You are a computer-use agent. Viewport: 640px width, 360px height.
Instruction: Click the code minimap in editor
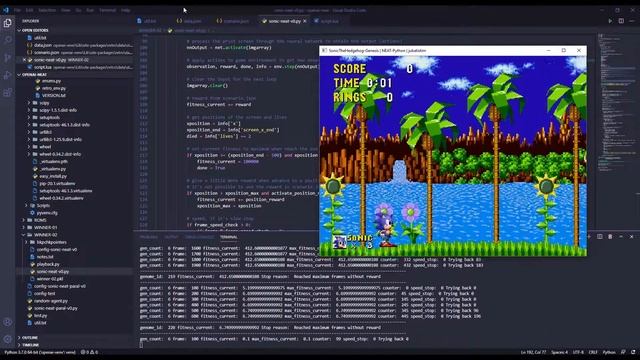(617, 102)
